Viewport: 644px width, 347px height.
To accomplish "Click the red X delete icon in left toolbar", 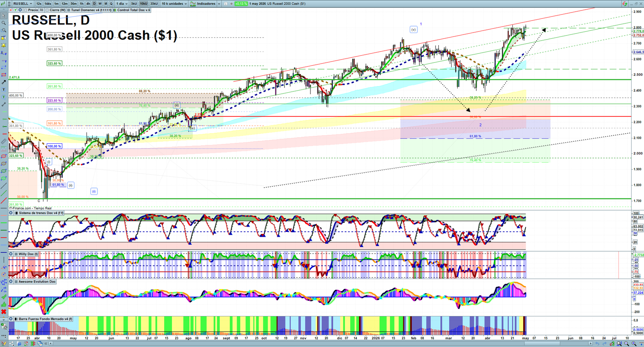I will tap(4, 312).
